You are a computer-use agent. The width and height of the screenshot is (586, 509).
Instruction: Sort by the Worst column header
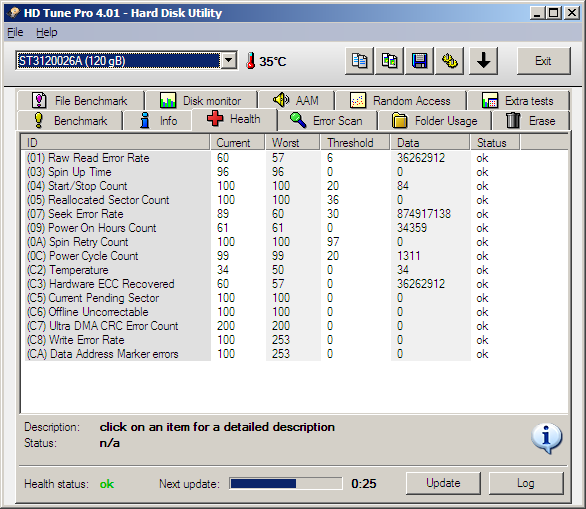293,143
